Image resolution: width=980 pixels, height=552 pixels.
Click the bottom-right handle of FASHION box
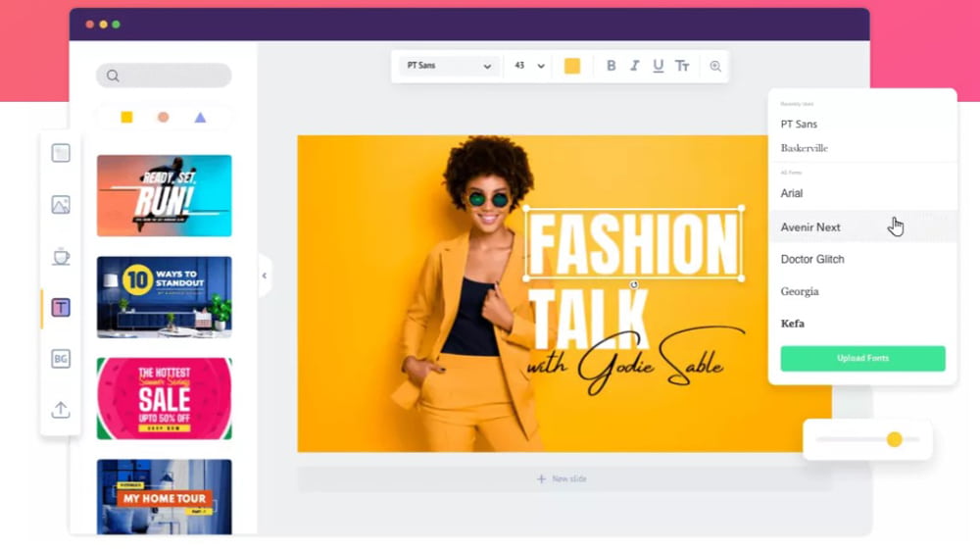(742, 278)
